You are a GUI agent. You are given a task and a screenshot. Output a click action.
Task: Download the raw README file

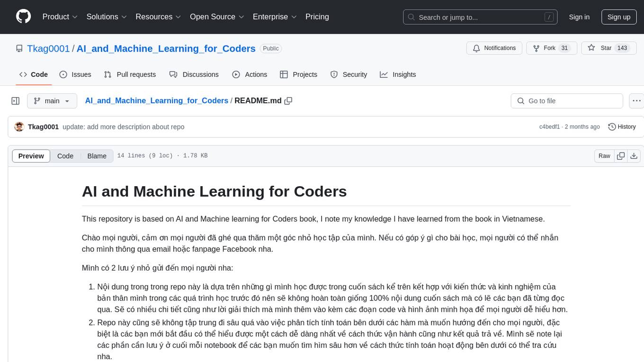click(x=634, y=156)
